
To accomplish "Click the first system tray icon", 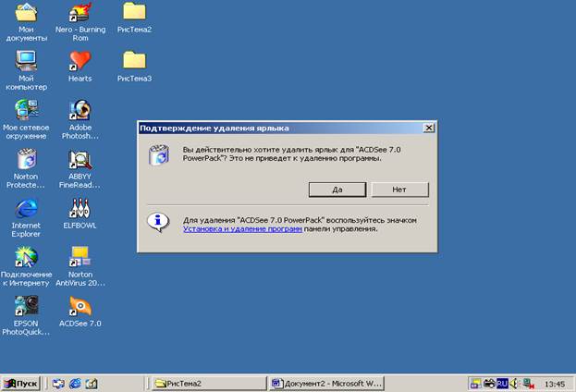I will (476, 384).
